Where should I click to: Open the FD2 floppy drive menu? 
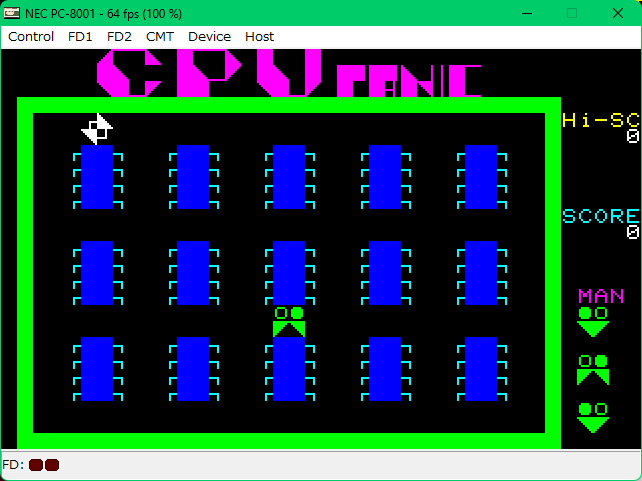[x=119, y=36]
